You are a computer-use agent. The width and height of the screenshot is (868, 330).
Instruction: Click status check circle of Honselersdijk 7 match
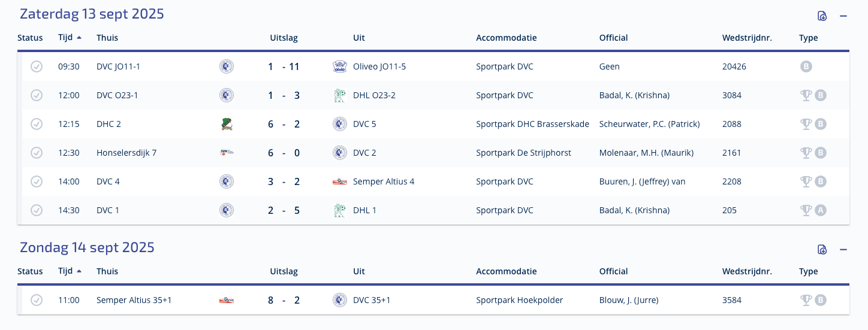pos(37,153)
